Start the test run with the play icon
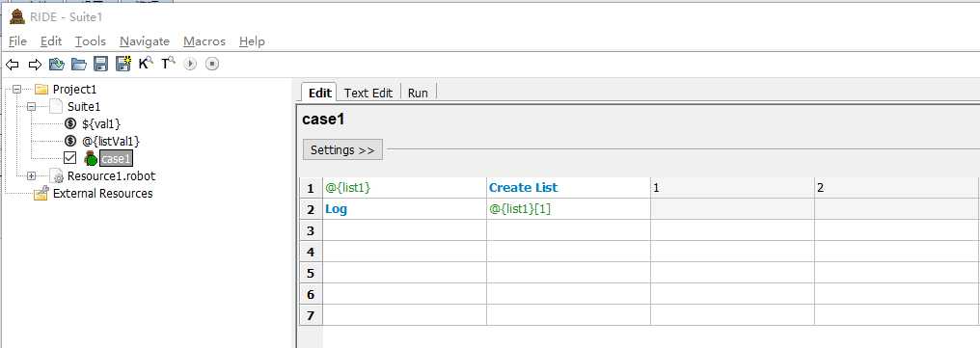Screen dimensions: 980x348 click(191, 64)
